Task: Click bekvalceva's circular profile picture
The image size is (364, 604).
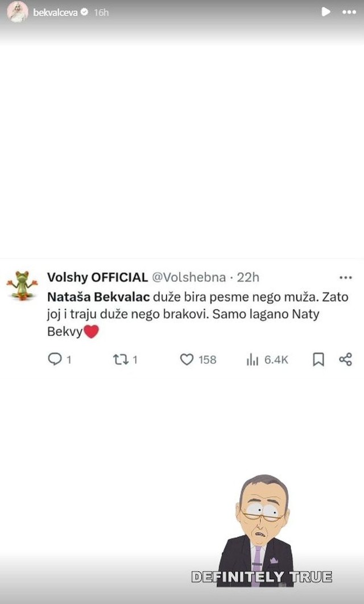Action: 16,11
